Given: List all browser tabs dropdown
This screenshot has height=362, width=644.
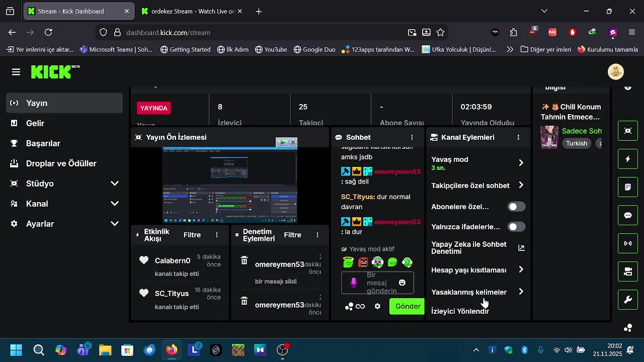Looking at the screenshot, I should (x=544, y=11).
